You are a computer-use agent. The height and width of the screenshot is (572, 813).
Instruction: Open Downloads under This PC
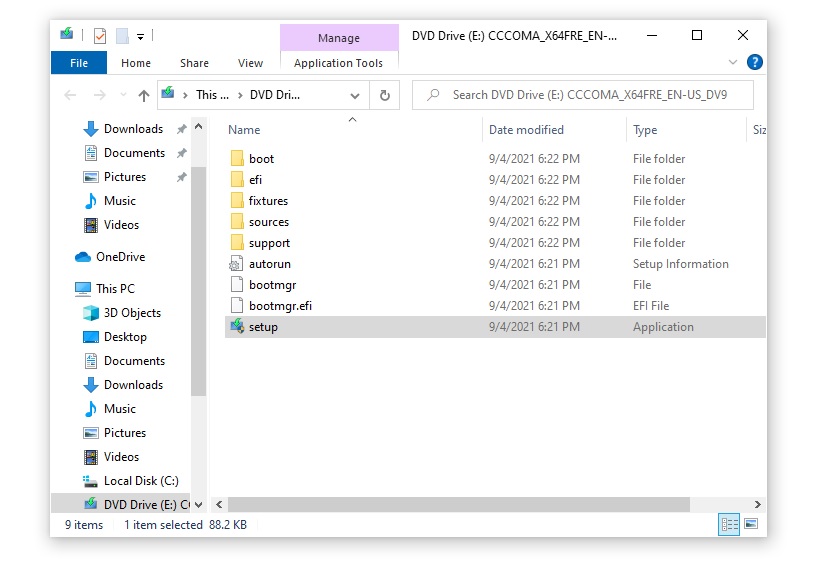tap(123, 385)
